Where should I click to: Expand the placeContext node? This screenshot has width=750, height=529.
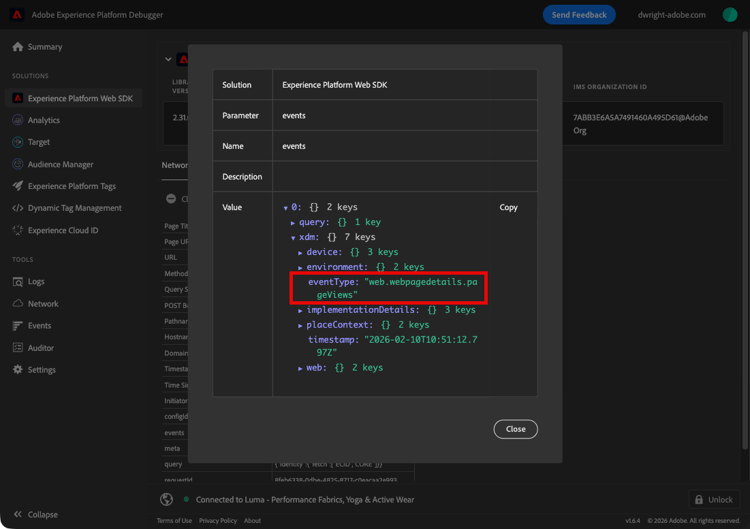coord(300,325)
